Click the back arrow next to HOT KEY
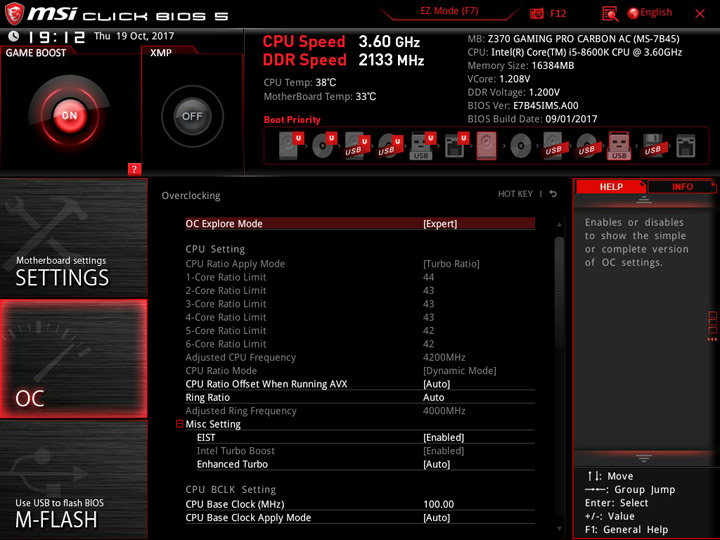This screenshot has width=720, height=540. click(553, 194)
